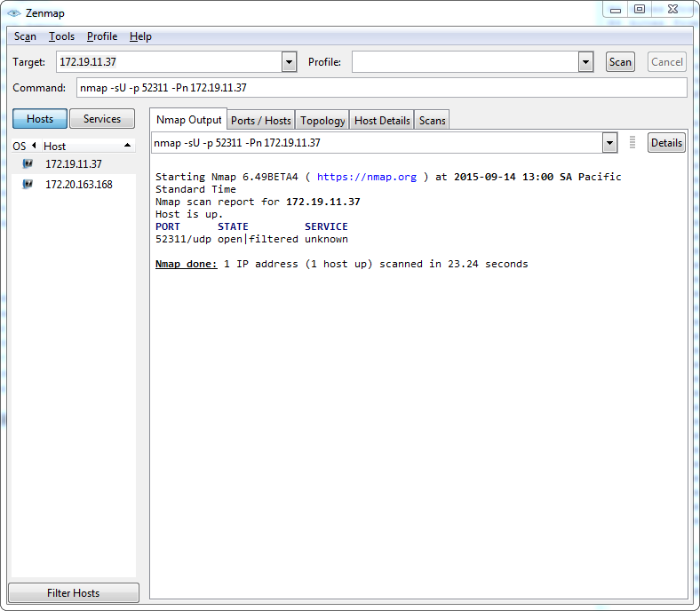
Task: Expand the Target dropdown list
Action: pyautogui.click(x=289, y=62)
